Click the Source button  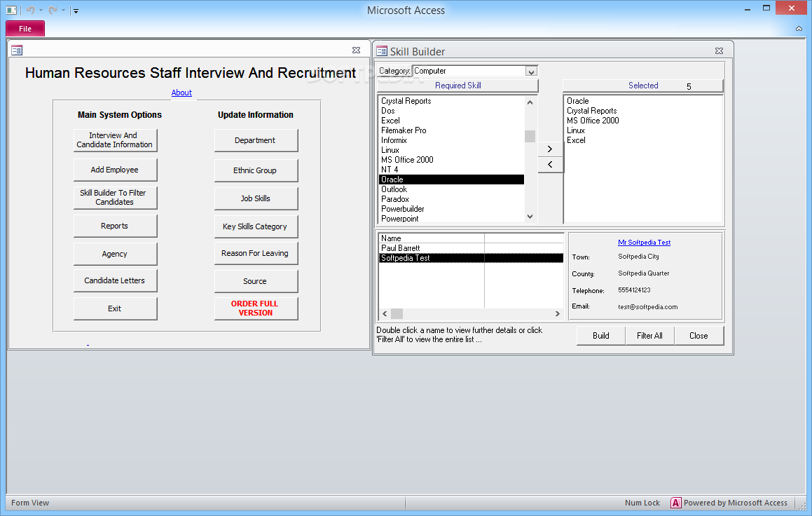click(256, 281)
